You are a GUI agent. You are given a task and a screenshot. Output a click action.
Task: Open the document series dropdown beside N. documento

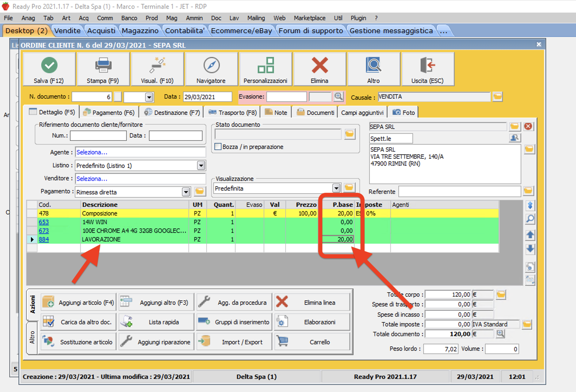point(149,97)
